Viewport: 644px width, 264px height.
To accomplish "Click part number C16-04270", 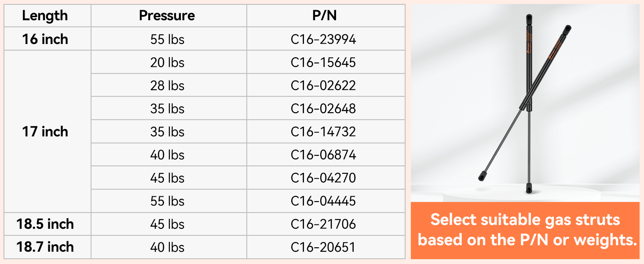I will point(323,178).
